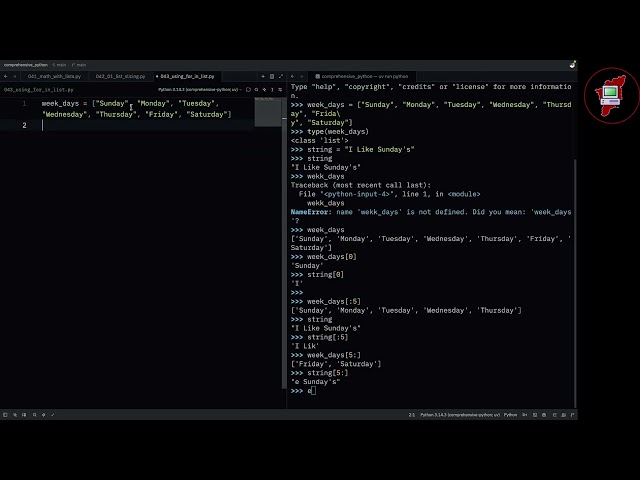
Task: Click "Traceback (most recent call last):" line
Action: pyautogui.click(x=361, y=185)
